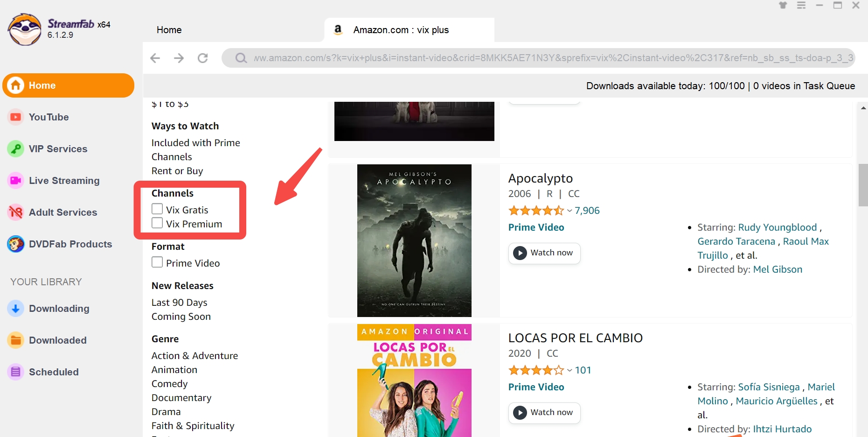
Task: Go forward with the right arrow
Action: (179, 58)
